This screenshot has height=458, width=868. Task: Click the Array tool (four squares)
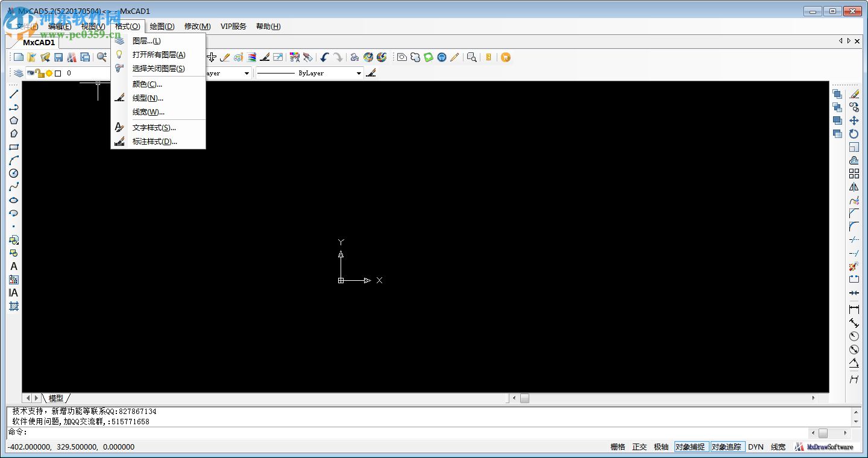tap(854, 174)
